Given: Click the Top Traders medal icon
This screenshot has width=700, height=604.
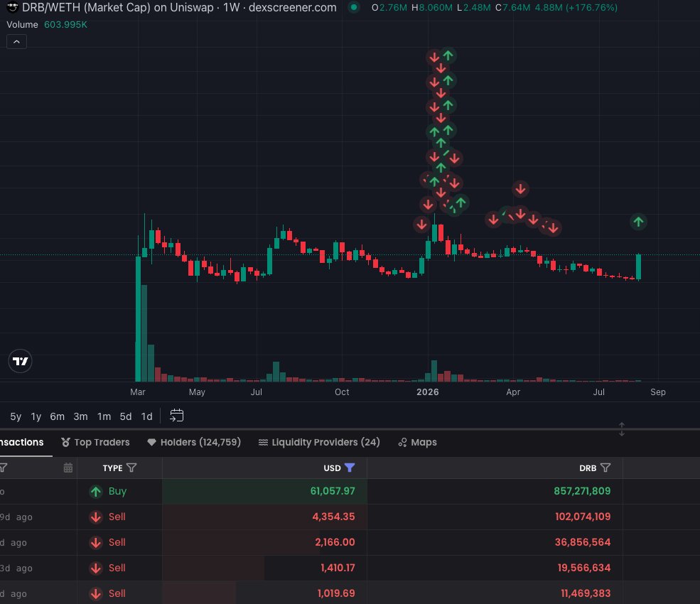Looking at the screenshot, I should coord(65,443).
